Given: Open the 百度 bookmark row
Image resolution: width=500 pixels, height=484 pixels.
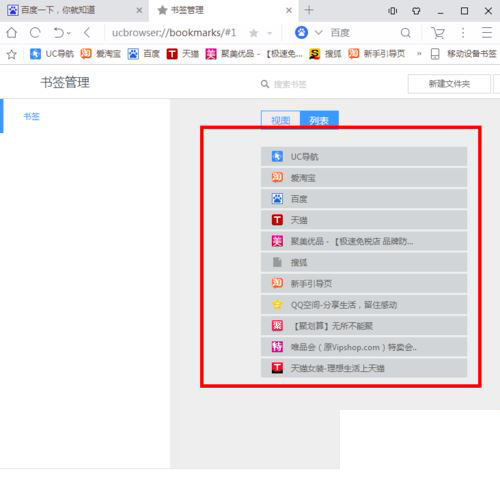Looking at the screenshot, I should tap(364, 199).
